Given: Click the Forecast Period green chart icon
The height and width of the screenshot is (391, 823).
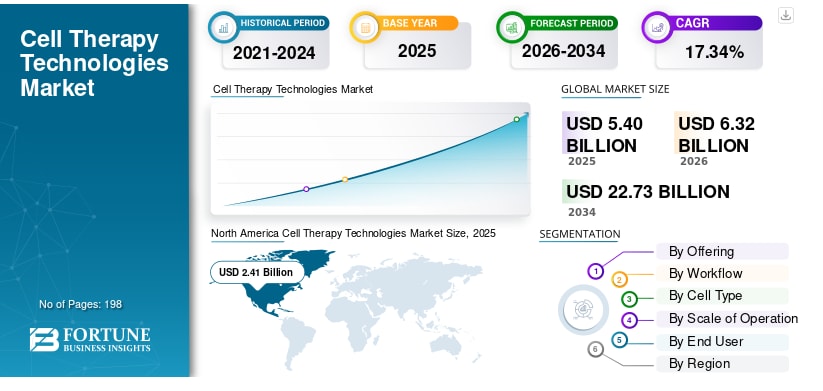Looking at the screenshot, I should click(512, 27).
